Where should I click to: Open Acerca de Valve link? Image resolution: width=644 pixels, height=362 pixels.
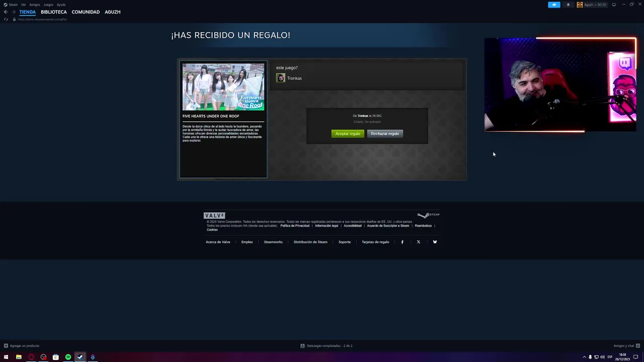218,242
